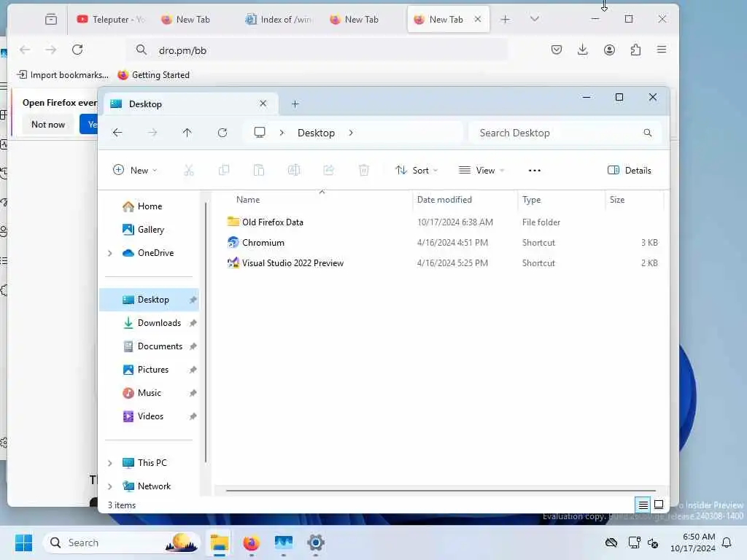Open Windows Start menu
This screenshot has height=560, width=747.
tap(24, 542)
